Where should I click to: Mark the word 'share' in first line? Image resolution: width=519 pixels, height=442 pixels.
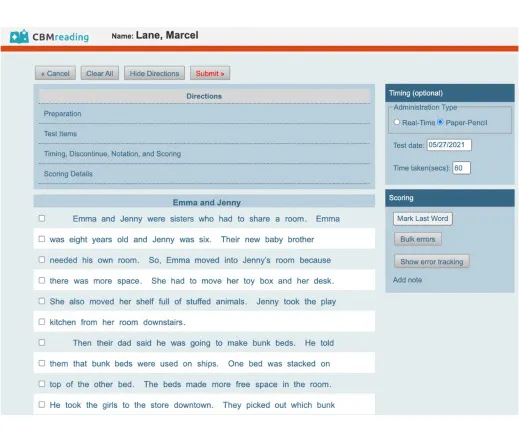(x=259, y=219)
